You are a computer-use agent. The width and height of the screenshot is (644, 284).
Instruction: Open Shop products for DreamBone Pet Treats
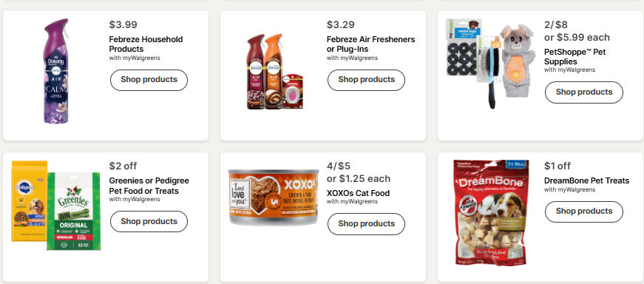(583, 212)
